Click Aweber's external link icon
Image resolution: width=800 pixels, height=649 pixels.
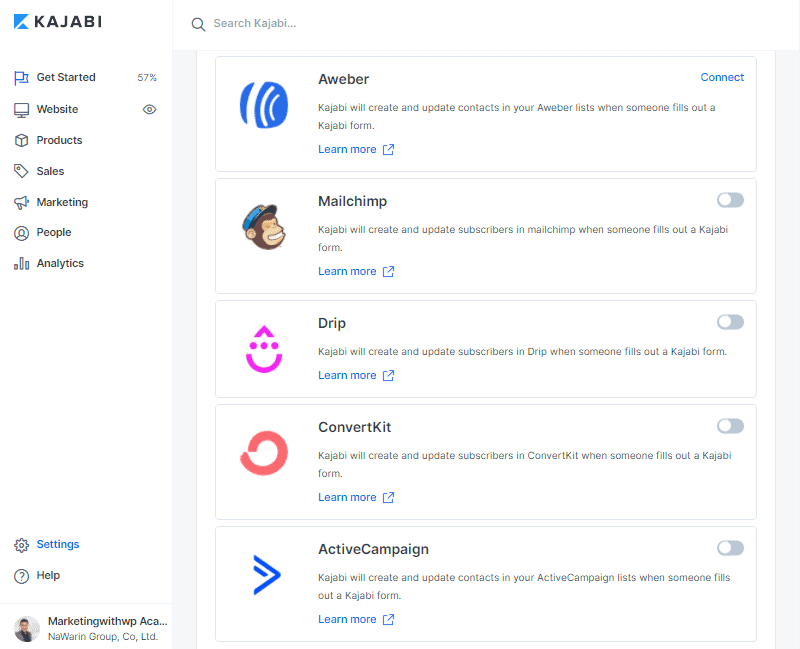[x=388, y=149]
